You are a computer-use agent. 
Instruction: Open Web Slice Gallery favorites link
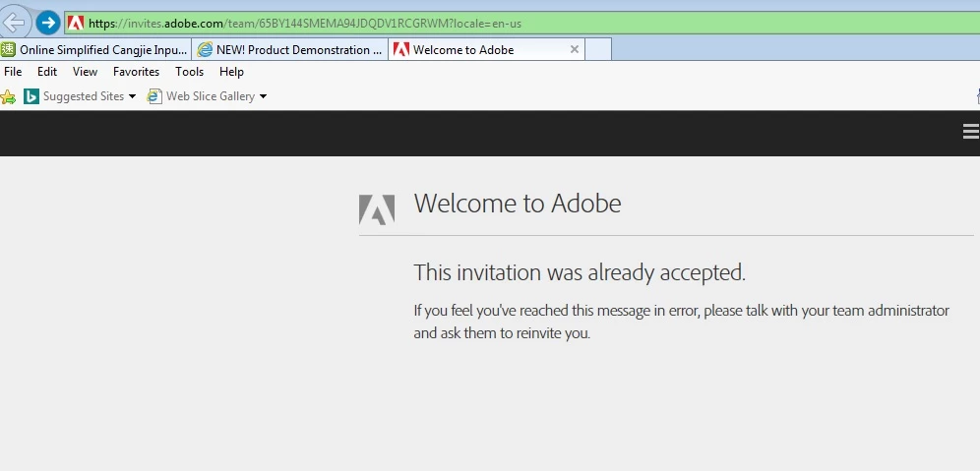tap(211, 96)
